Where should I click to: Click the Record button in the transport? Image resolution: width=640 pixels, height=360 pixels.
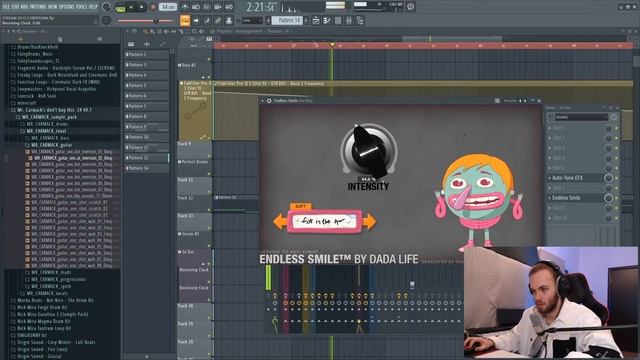(153, 7)
